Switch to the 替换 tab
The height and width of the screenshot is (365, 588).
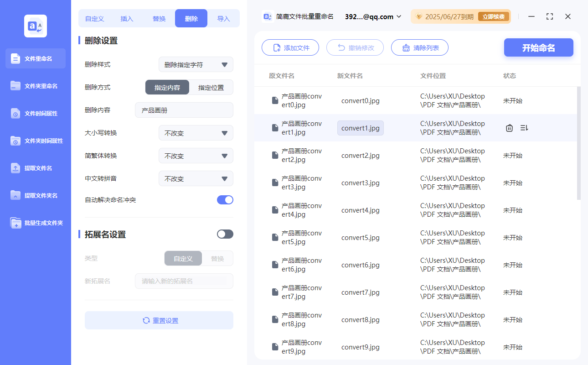[159, 18]
